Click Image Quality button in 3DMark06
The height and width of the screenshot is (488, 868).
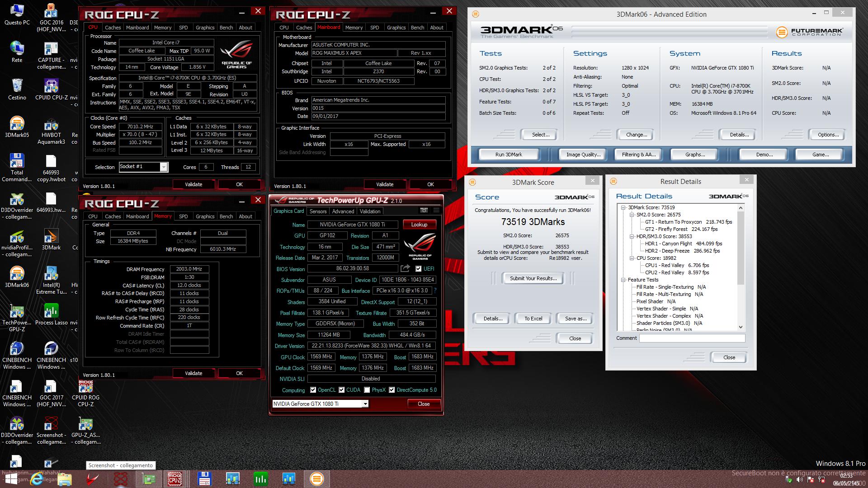click(x=583, y=155)
